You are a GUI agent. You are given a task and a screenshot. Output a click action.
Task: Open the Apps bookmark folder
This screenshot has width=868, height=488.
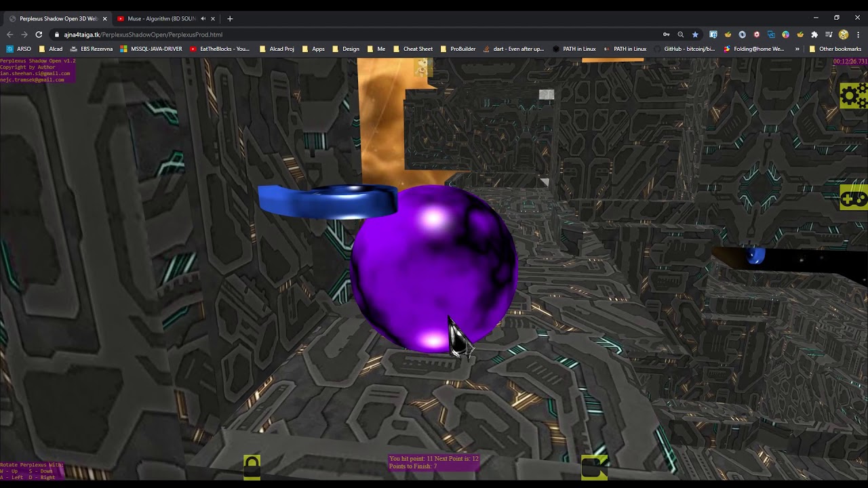pyautogui.click(x=313, y=49)
